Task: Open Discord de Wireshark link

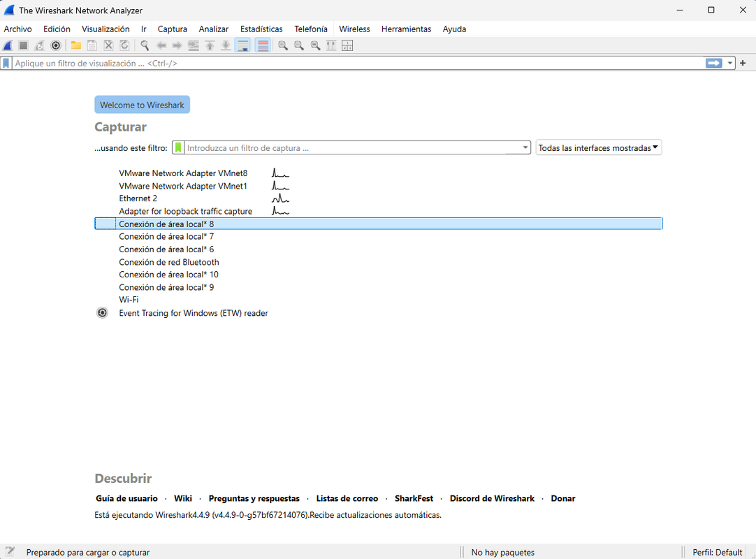Action: coord(492,498)
